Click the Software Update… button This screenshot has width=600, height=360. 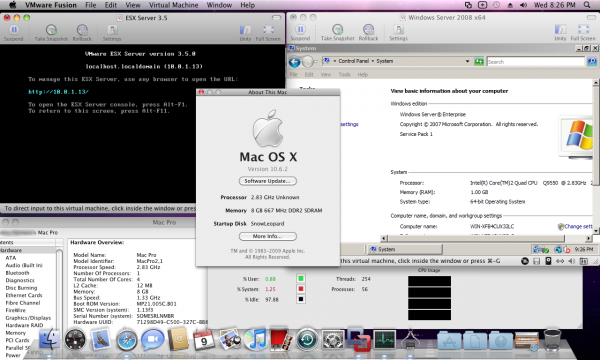[267, 181]
